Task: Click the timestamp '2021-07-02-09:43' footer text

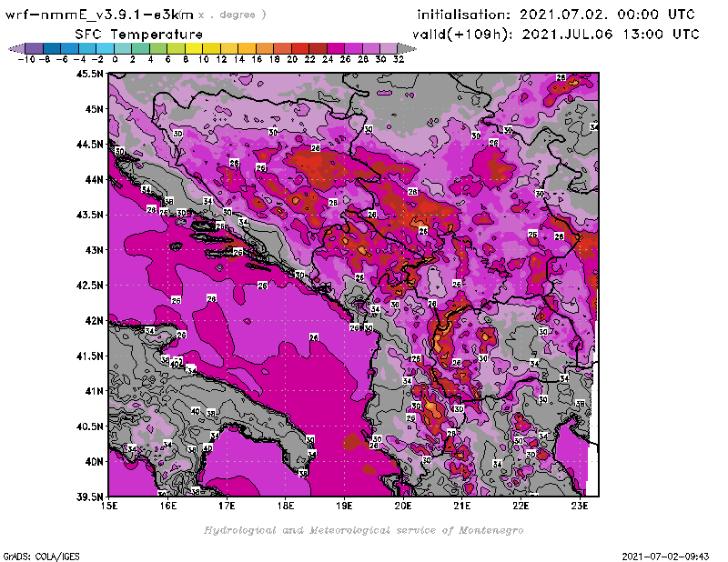Action: coord(665,557)
